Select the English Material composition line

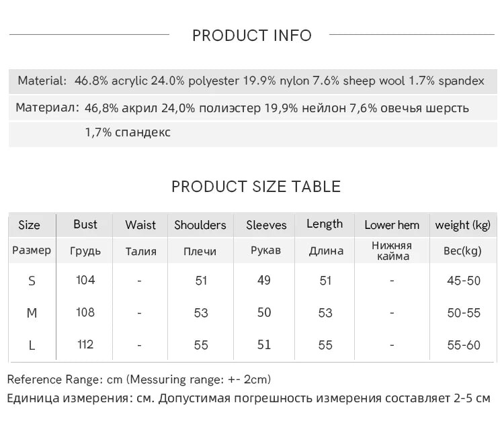click(x=251, y=81)
